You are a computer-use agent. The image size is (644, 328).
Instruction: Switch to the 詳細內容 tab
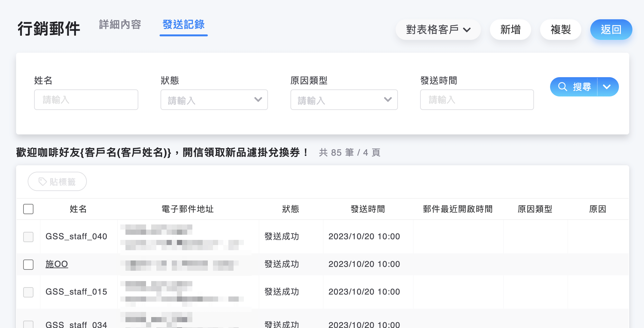coord(120,25)
